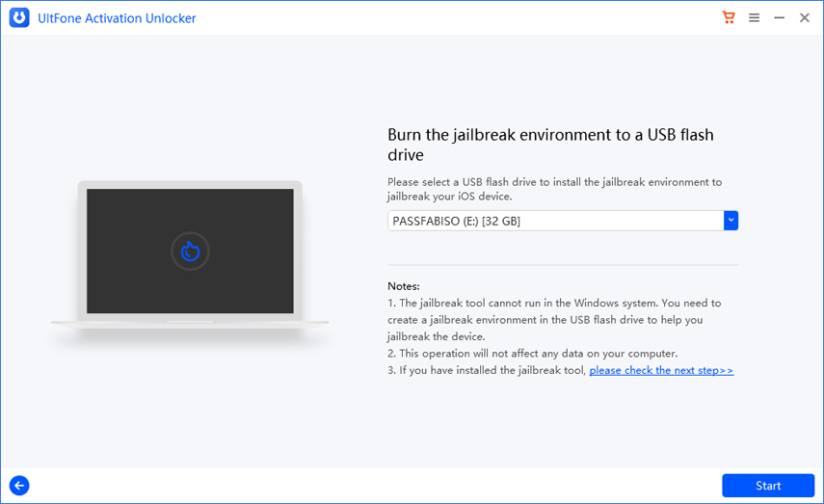
Task: Go back using the blue arrow icon
Action: pos(19,486)
